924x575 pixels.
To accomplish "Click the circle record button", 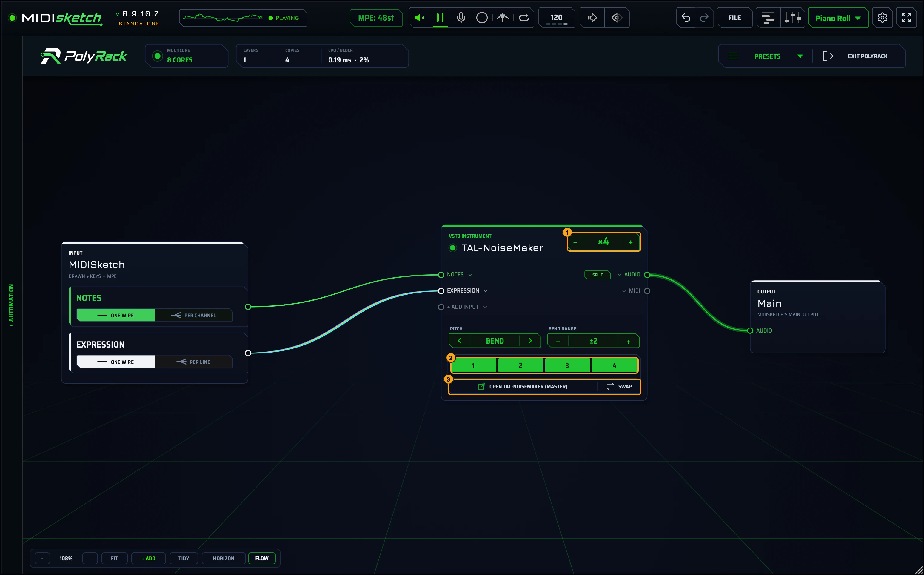I will 482,18.
